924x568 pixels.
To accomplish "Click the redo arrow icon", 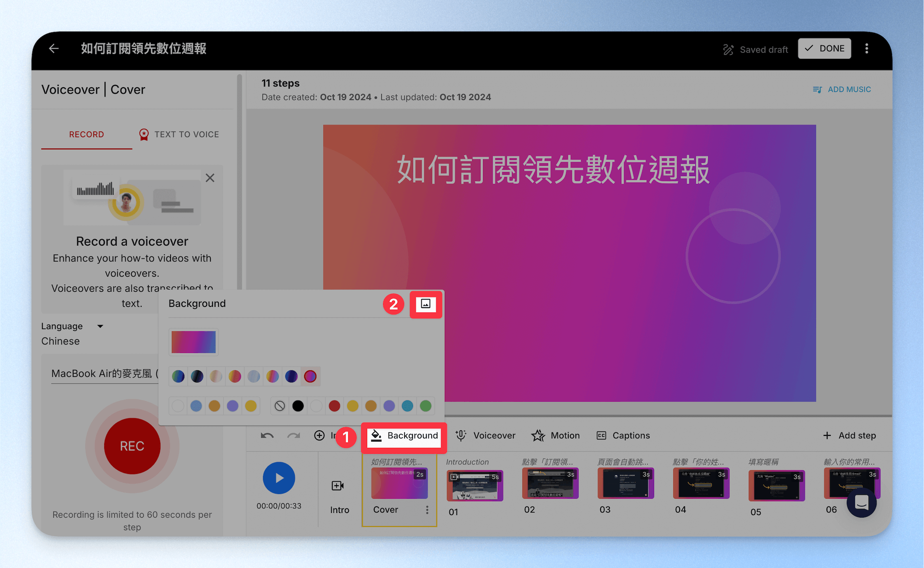I will (294, 435).
